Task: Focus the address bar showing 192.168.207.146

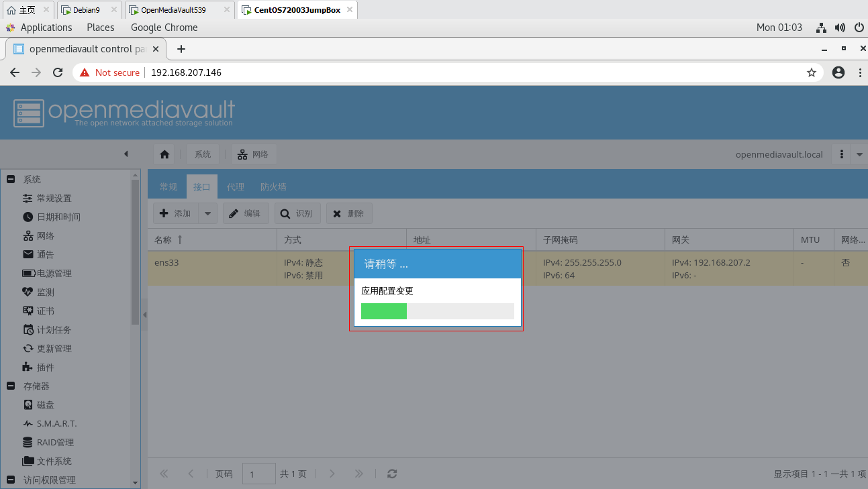Action: (448, 72)
